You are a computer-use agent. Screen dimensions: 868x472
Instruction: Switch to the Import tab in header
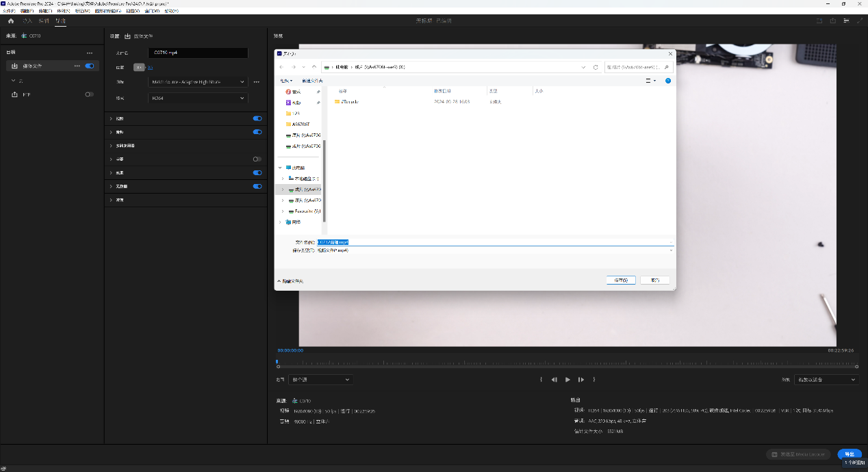[28, 21]
